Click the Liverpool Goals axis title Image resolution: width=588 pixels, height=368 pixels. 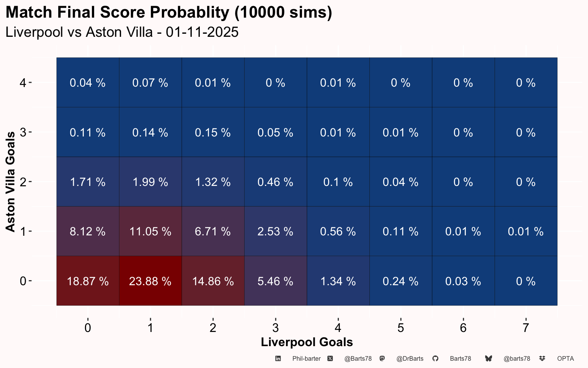(x=307, y=342)
